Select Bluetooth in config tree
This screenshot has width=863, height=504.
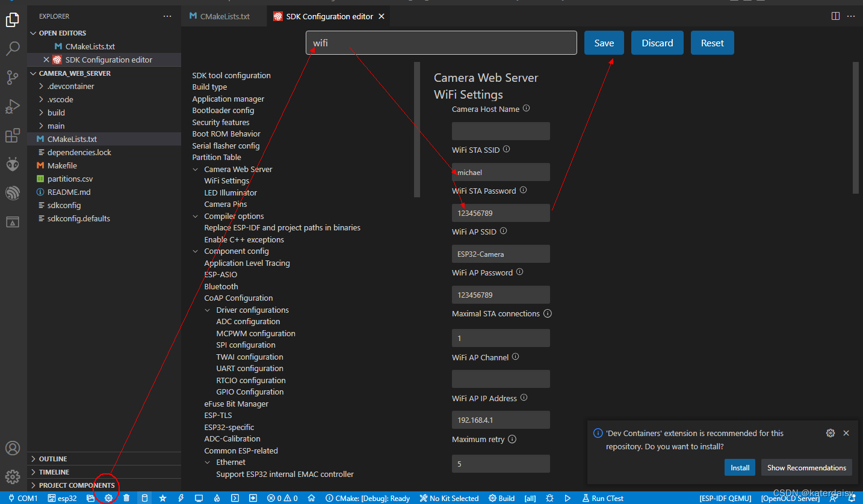click(x=221, y=286)
